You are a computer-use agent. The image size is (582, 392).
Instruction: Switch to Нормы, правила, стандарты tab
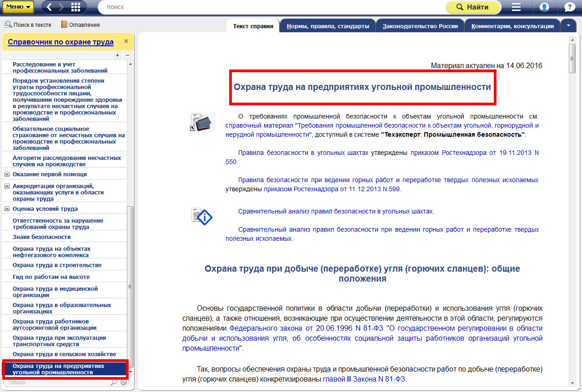(x=328, y=26)
